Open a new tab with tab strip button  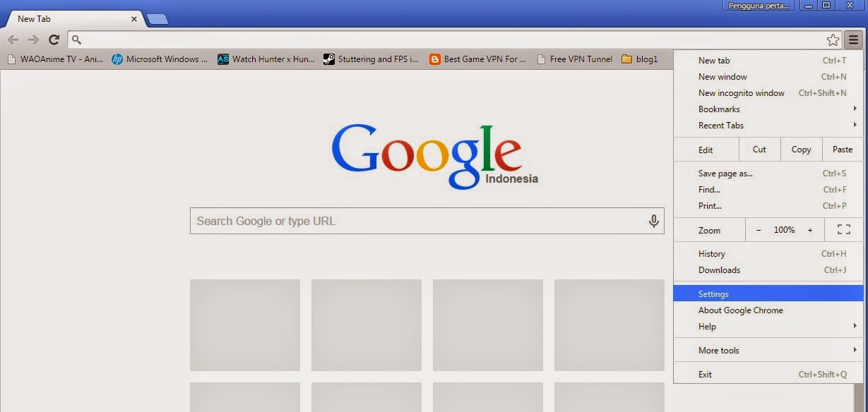click(157, 19)
